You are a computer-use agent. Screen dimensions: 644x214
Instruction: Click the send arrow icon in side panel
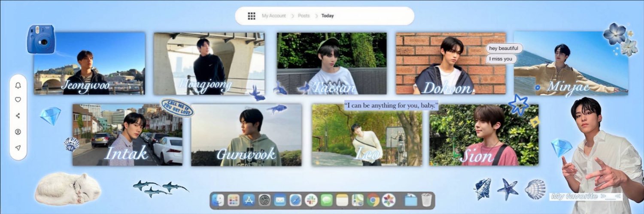pyautogui.click(x=18, y=148)
